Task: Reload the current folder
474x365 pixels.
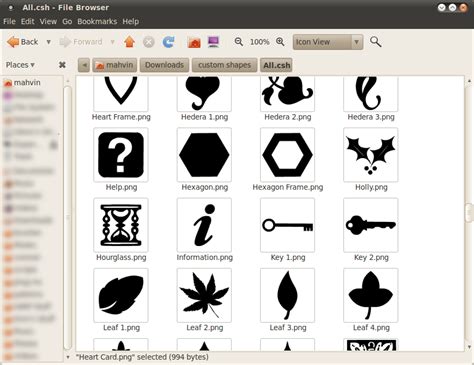Action: click(168, 42)
